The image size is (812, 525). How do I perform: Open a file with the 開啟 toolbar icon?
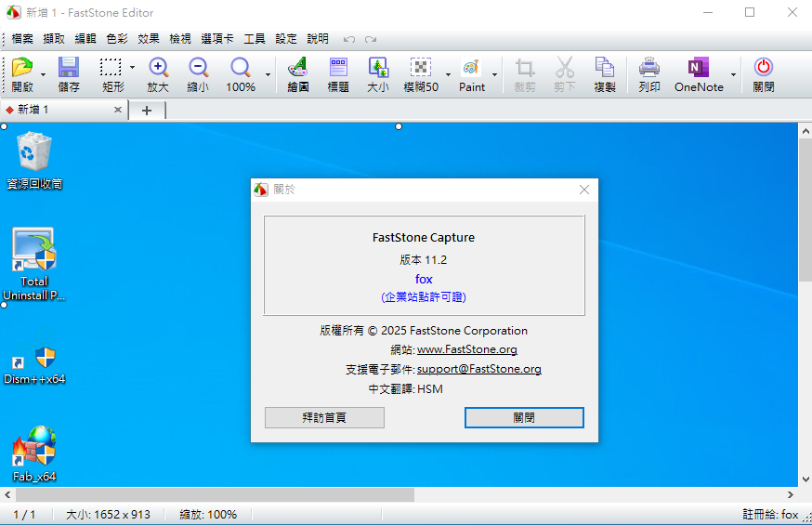click(x=21, y=74)
